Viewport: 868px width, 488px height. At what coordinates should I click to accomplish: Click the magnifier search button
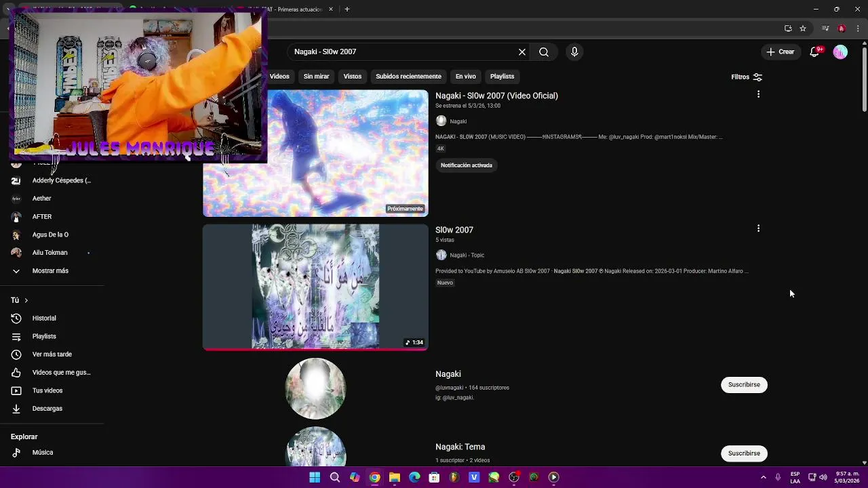[544, 52]
